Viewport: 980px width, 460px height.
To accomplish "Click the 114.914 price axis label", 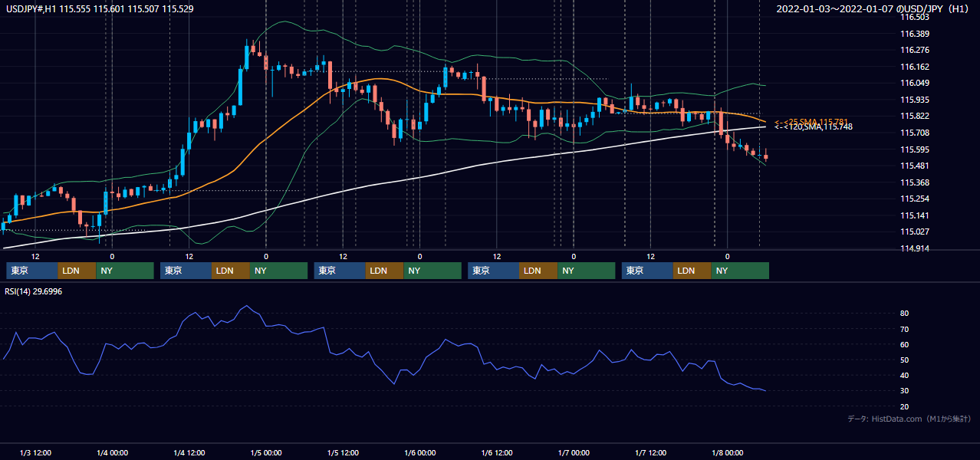I will 914,248.
